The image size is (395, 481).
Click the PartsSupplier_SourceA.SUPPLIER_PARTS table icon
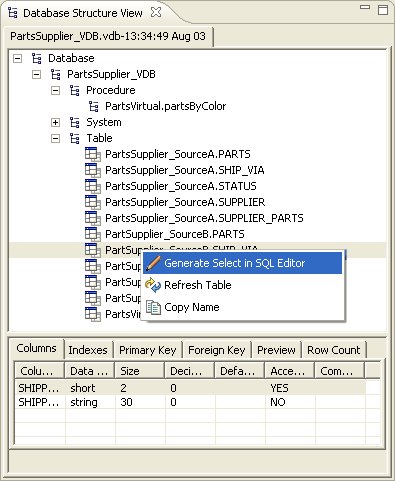click(x=92, y=218)
